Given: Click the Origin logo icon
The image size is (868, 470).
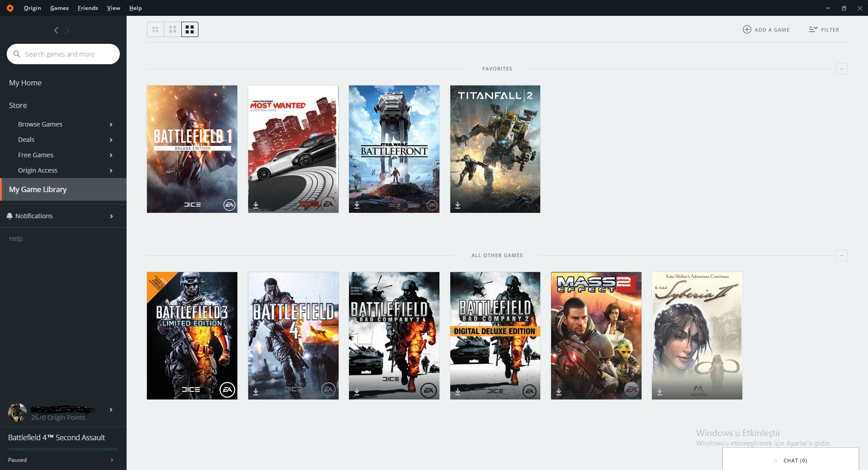Looking at the screenshot, I should point(10,8).
